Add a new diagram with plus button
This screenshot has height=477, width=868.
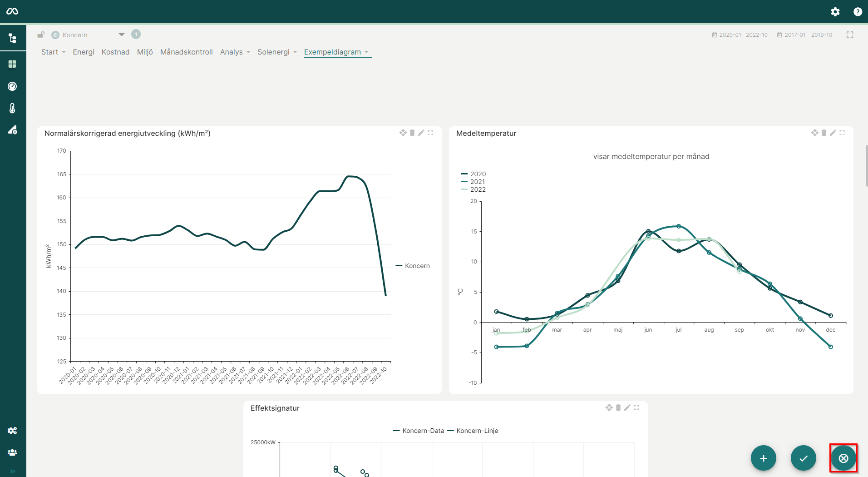764,458
